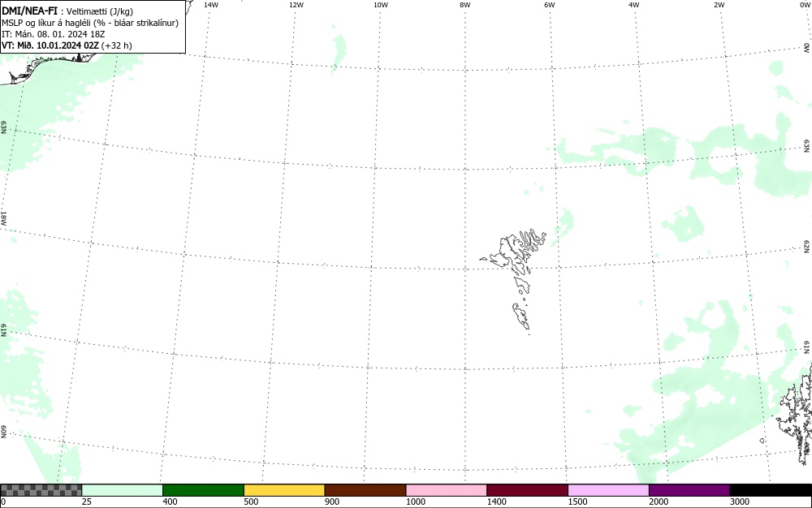Viewport: 812px width, 508px height.
Task: Click the "MSLP og líkur á hagléli" line
Action: pos(90,23)
